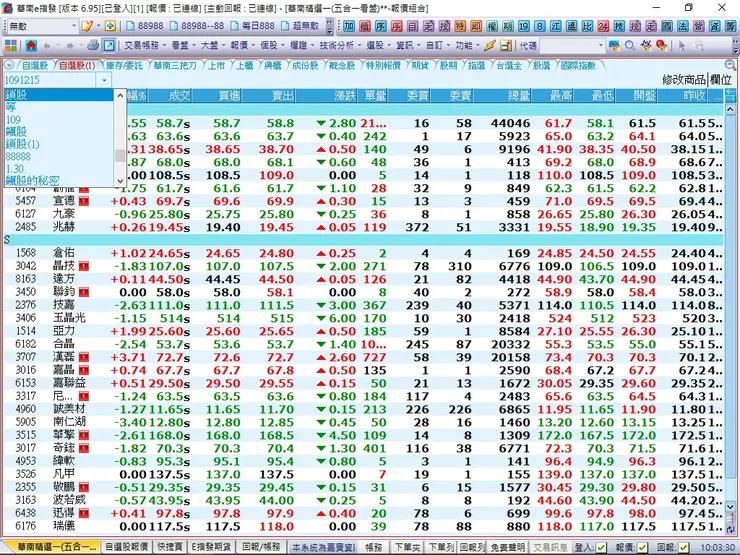Switch to the 國際指數 tab
This screenshot has height=555, width=740.
(x=578, y=66)
